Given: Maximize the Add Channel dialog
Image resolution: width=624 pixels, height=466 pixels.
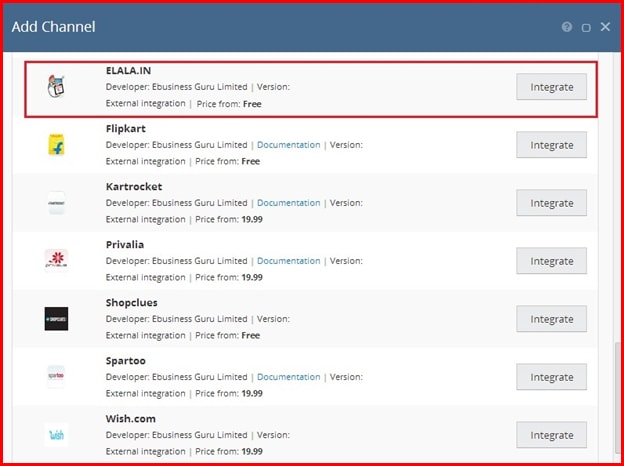Looking at the screenshot, I should (586, 27).
